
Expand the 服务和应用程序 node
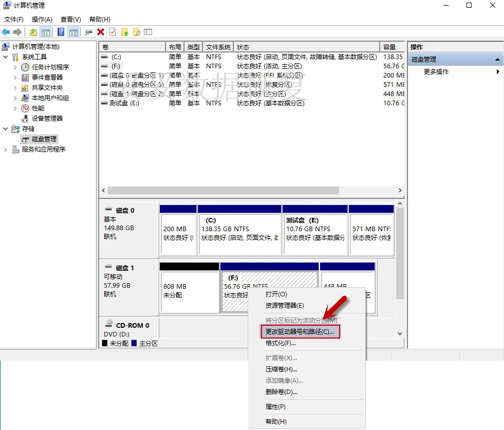pyautogui.click(x=6, y=149)
